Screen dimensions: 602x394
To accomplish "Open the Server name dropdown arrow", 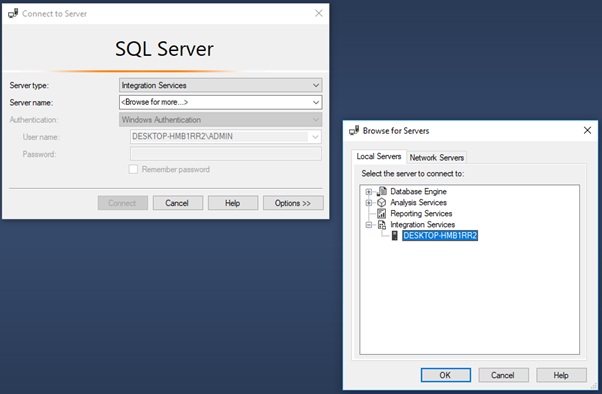I will (x=316, y=103).
